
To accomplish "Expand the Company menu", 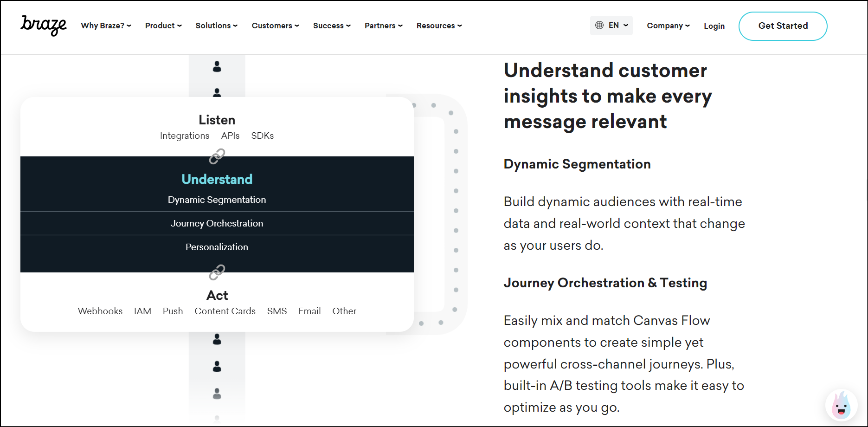I will tap(669, 26).
